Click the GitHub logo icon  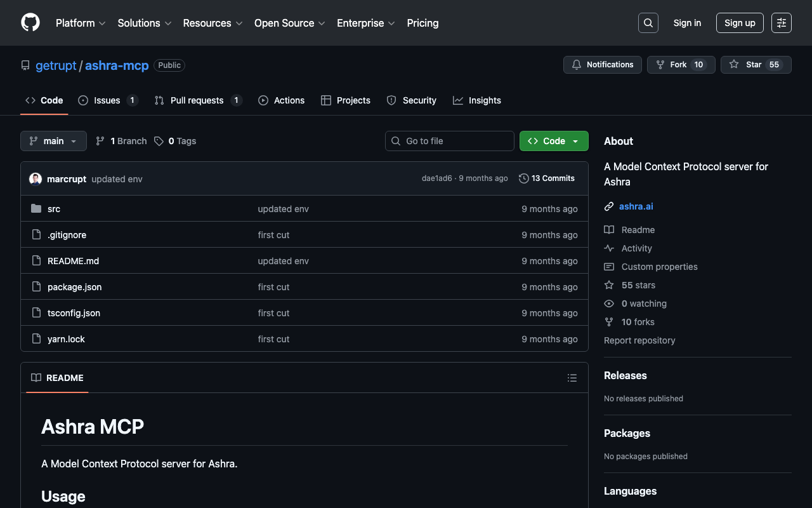pos(30,23)
